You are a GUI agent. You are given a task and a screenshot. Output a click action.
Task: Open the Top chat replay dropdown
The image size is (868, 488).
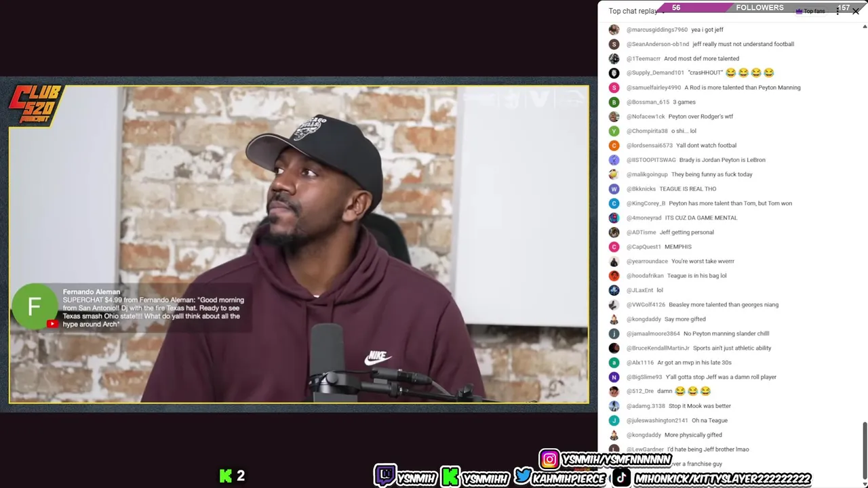[x=636, y=11]
